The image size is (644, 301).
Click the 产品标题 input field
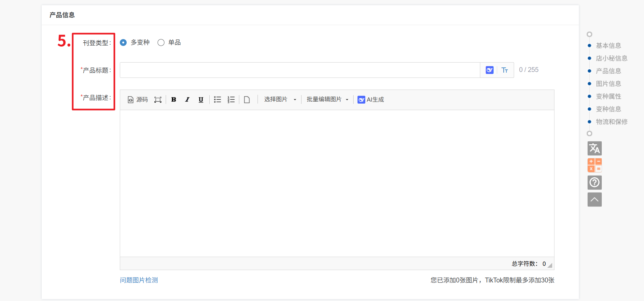coord(300,70)
